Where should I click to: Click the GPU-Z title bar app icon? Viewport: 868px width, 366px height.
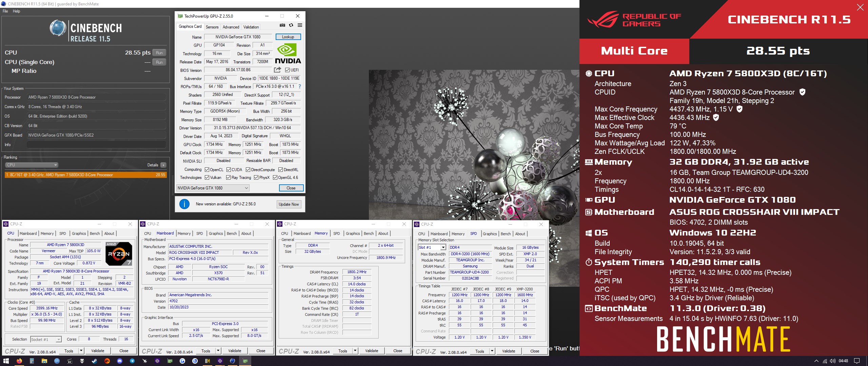point(180,16)
